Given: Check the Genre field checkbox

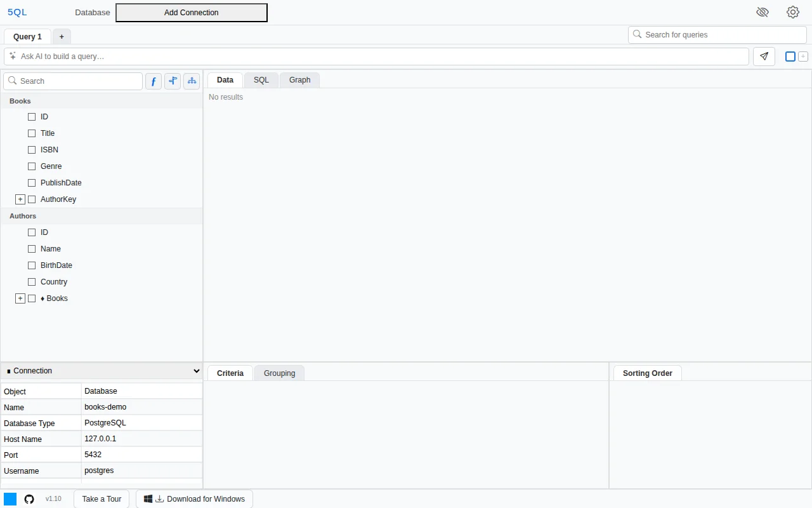Looking at the screenshot, I should pos(32,166).
